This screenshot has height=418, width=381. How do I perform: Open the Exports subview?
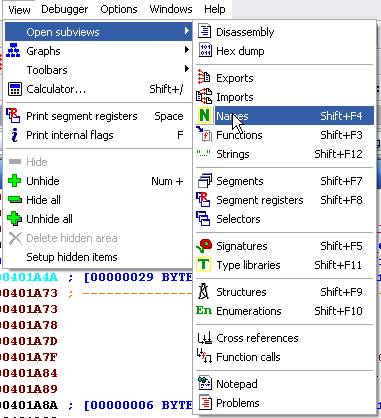[x=284, y=78]
